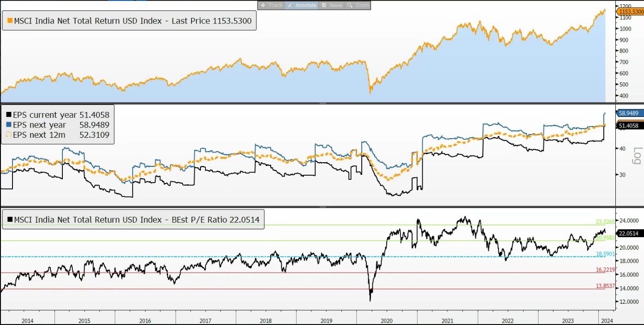
Task: Activate the Track crosshair tool
Action: [271, 5]
